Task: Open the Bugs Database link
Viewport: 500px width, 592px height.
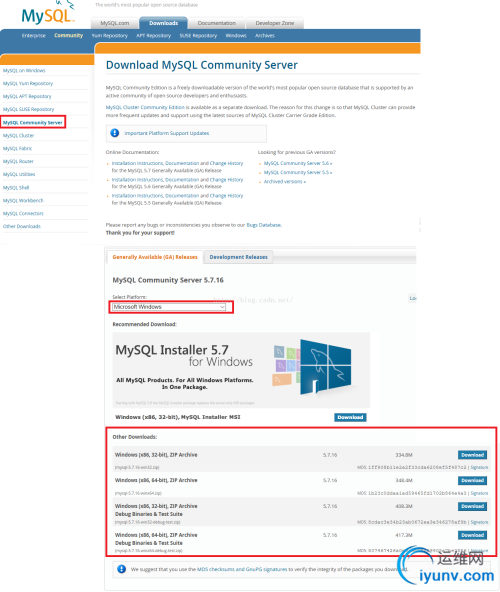Action: click(x=264, y=225)
